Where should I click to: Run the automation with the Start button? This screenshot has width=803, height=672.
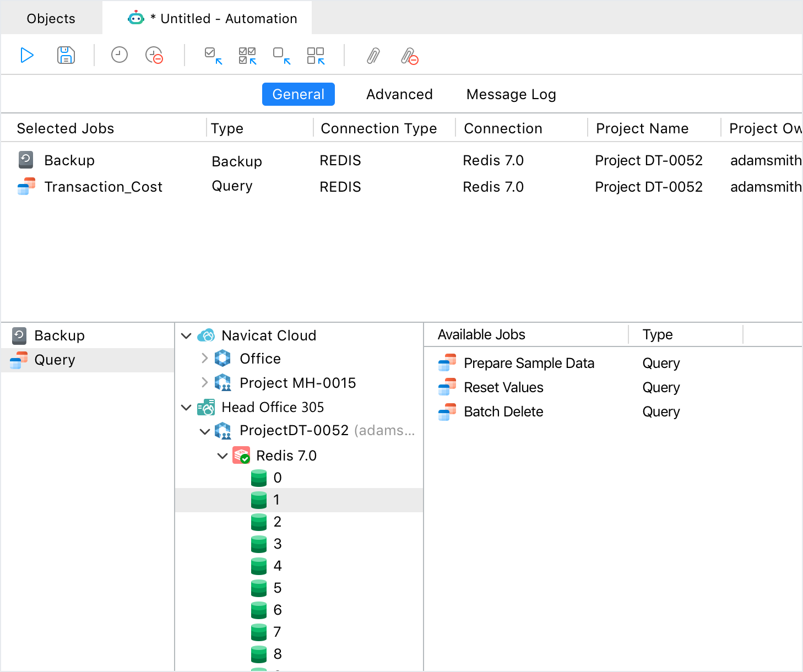27,56
